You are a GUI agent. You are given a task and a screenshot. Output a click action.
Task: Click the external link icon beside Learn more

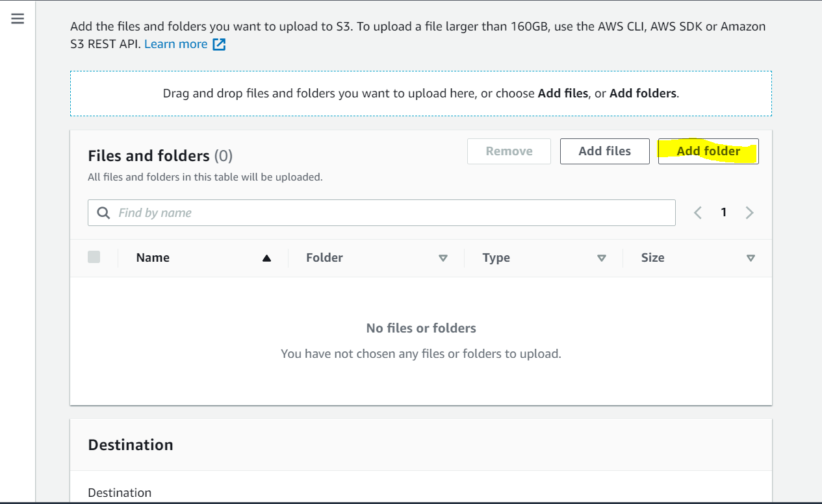coord(220,45)
